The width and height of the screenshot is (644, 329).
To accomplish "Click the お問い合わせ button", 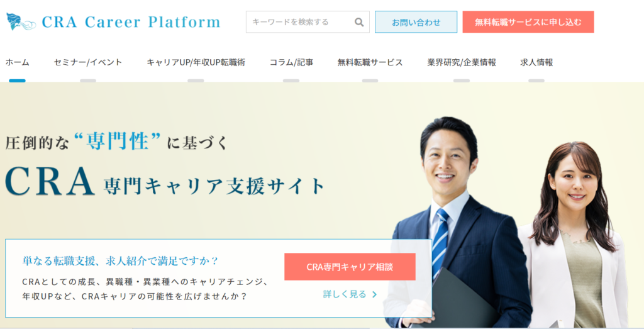I will pos(416,22).
